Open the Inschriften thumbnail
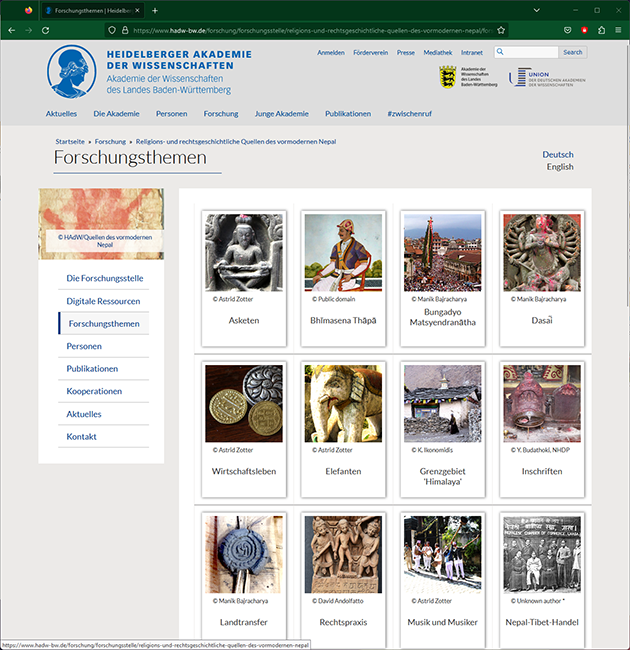The width and height of the screenshot is (630, 650). click(x=542, y=403)
